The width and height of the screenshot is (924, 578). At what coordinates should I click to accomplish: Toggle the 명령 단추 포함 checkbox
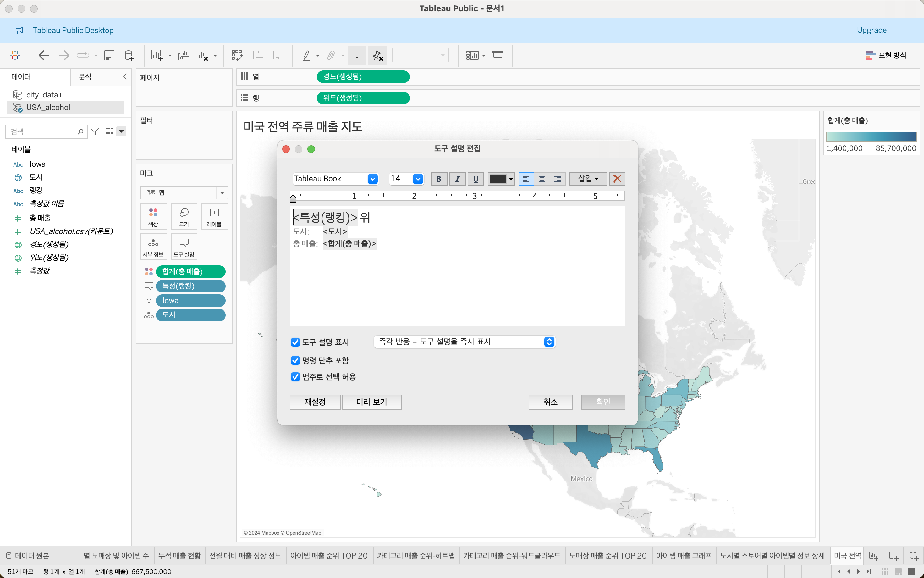(x=295, y=360)
